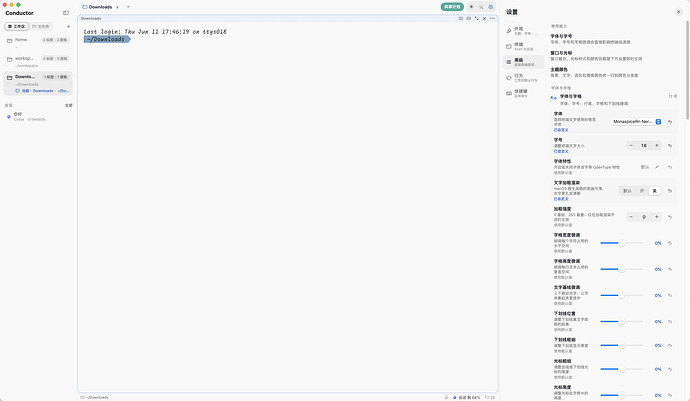Reset the 字格宽度微调 slider

pos(670,243)
